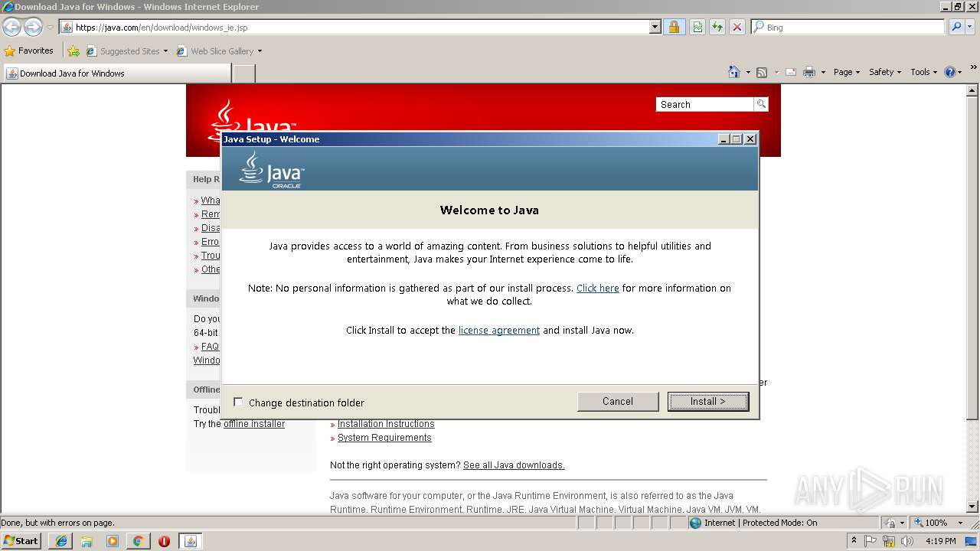Expand the Home button dropdown arrow
980x551 pixels.
click(x=747, y=72)
